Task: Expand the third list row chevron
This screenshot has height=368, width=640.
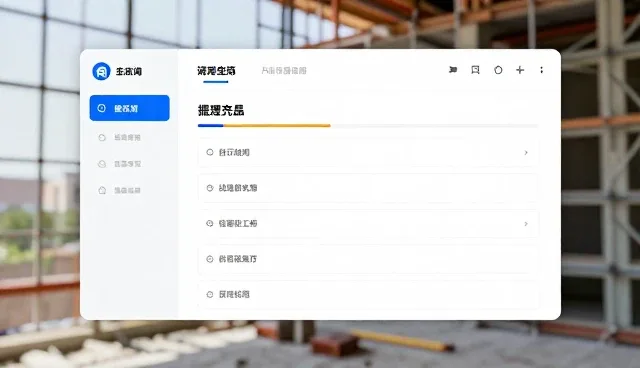Action: pos(526,224)
